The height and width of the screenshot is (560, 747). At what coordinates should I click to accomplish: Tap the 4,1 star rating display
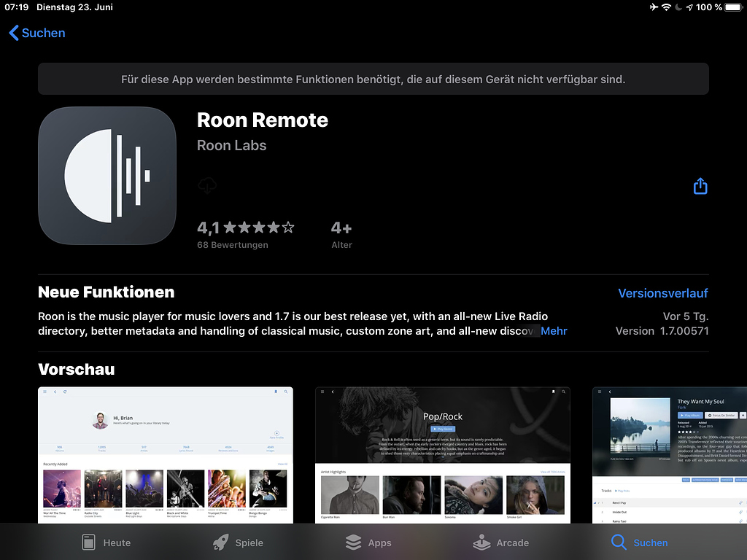pos(247,227)
